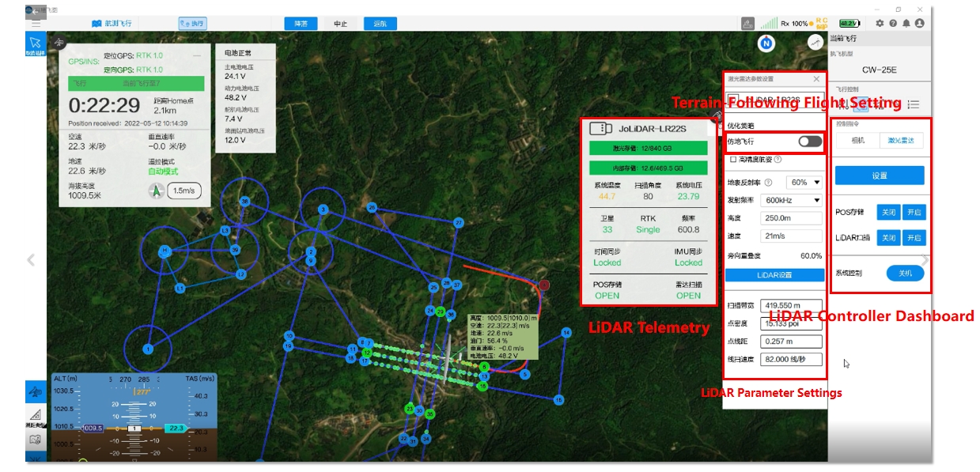Open the 发射频率 600kHz dropdown

pyautogui.click(x=791, y=201)
